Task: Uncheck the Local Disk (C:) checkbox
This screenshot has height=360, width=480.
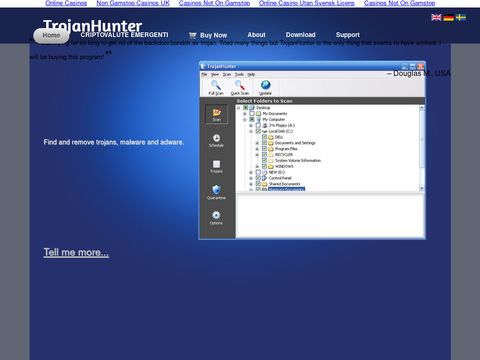Action: coord(258,131)
